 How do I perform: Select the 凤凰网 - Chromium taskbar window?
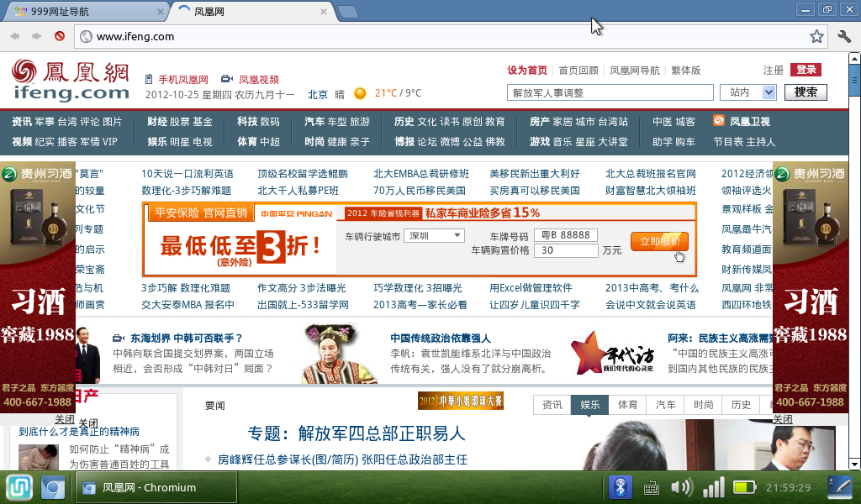point(156,487)
